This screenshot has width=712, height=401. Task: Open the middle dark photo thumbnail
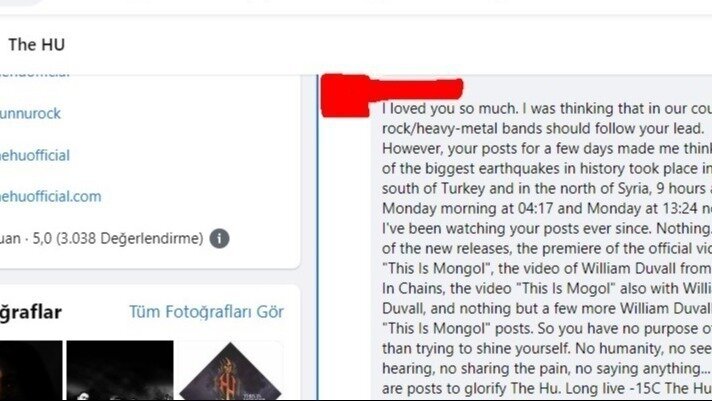click(x=120, y=371)
